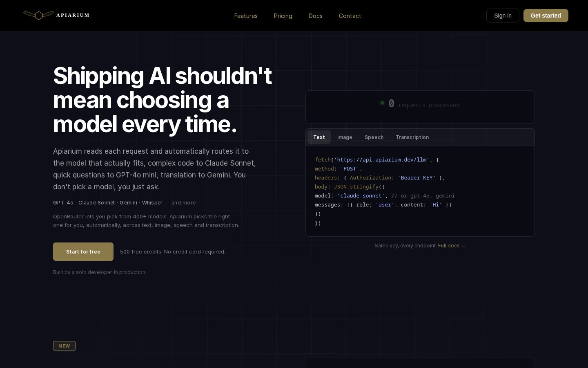This screenshot has height=368, width=588.
Task: Click the Sign in button
Action: pyautogui.click(x=503, y=16)
